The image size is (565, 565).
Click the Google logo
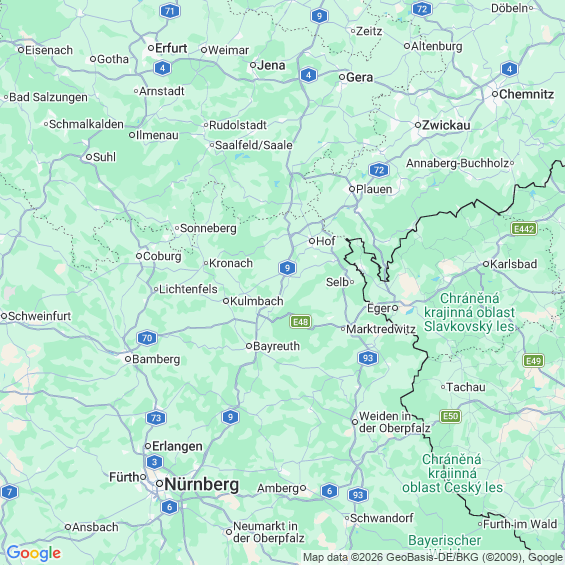pyautogui.click(x=34, y=553)
